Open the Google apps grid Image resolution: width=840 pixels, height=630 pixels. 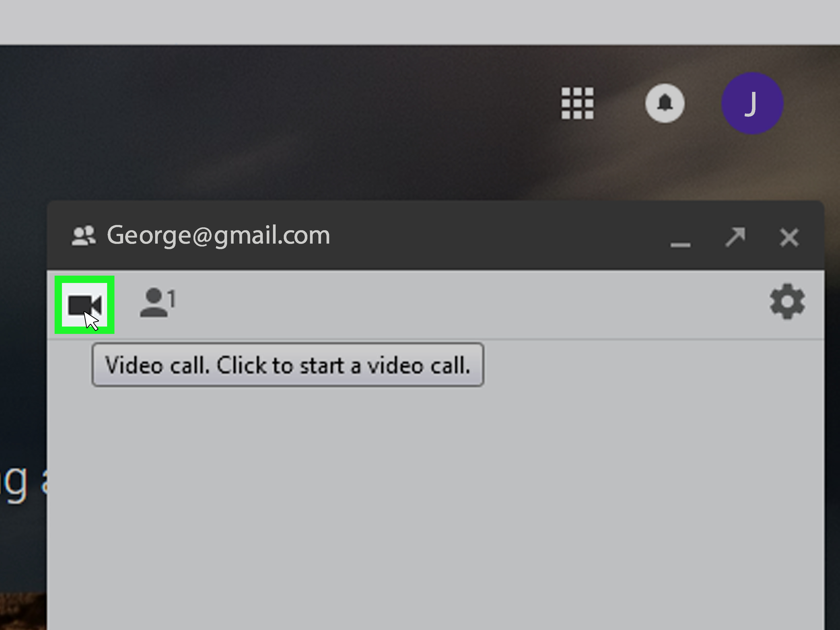pyautogui.click(x=577, y=103)
